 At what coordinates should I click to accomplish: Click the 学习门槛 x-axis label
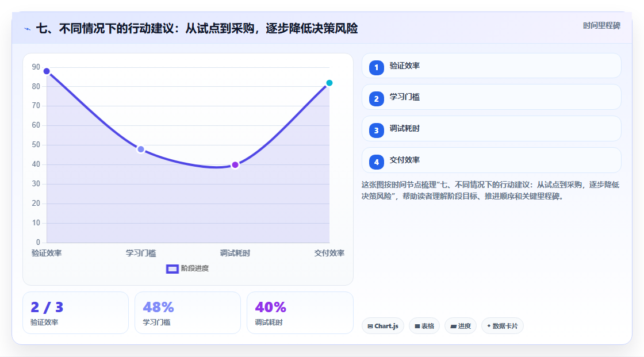click(x=141, y=253)
